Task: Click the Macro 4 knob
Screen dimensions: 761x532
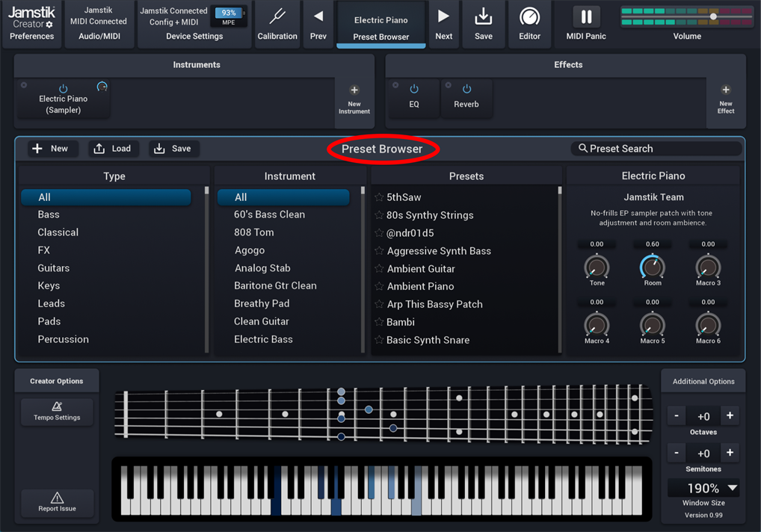Action: point(597,325)
